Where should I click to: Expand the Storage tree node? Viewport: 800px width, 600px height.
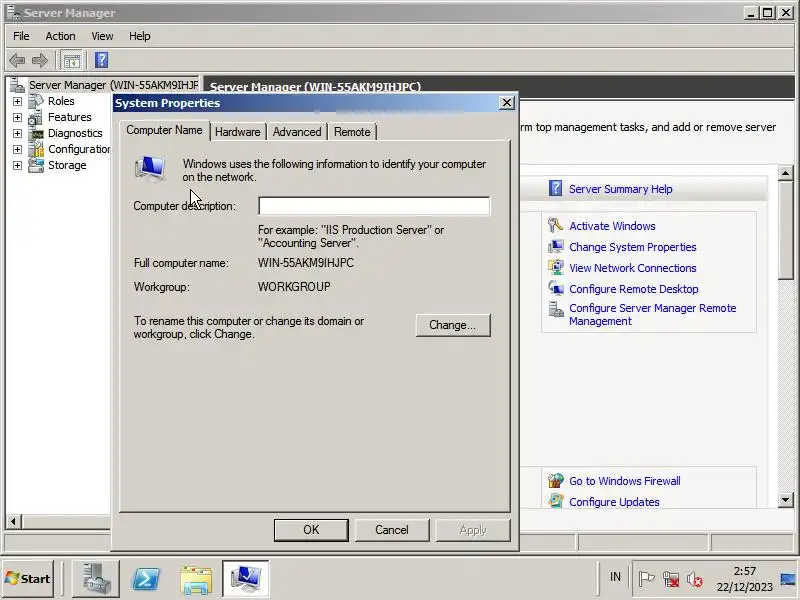(x=17, y=165)
